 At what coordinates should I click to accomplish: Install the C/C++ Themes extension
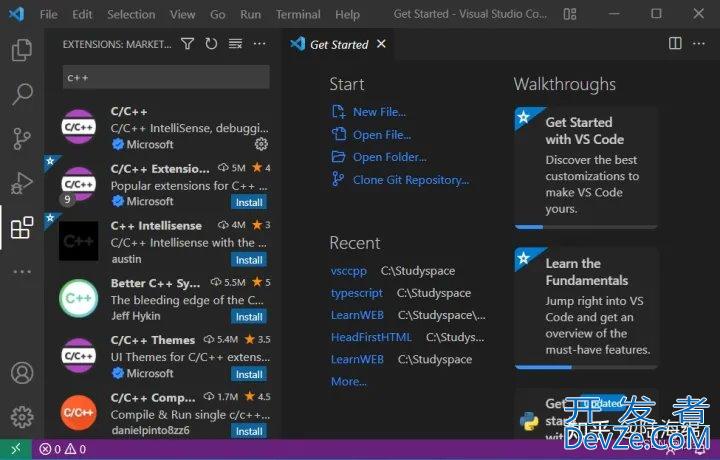249,374
